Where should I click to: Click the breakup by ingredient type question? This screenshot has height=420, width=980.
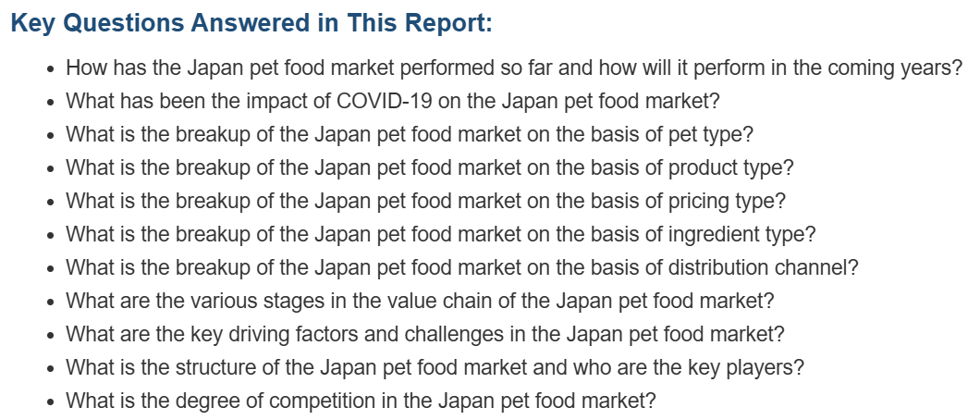pyautogui.click(x=441, y=234)
